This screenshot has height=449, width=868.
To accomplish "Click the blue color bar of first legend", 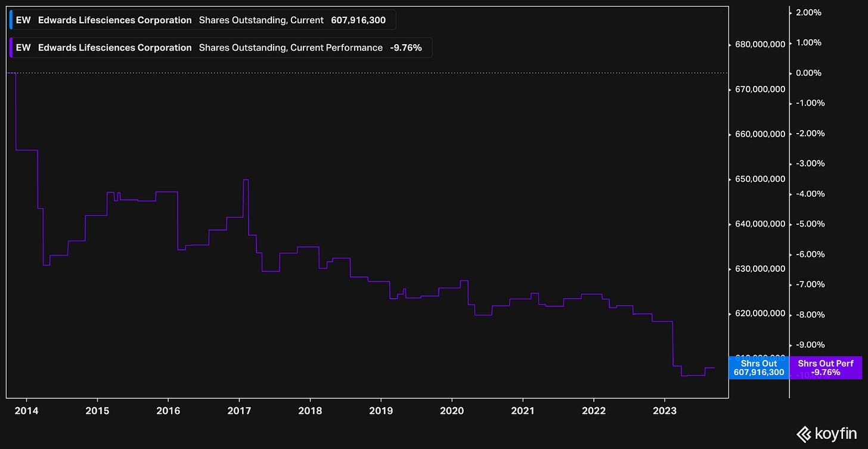I will (x=11, y=20).
